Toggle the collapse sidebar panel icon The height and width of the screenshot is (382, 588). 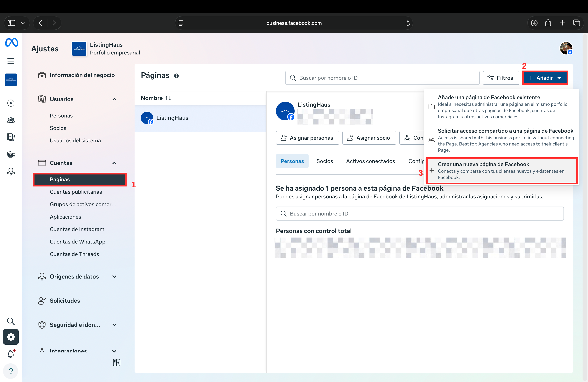coord(116,363)
